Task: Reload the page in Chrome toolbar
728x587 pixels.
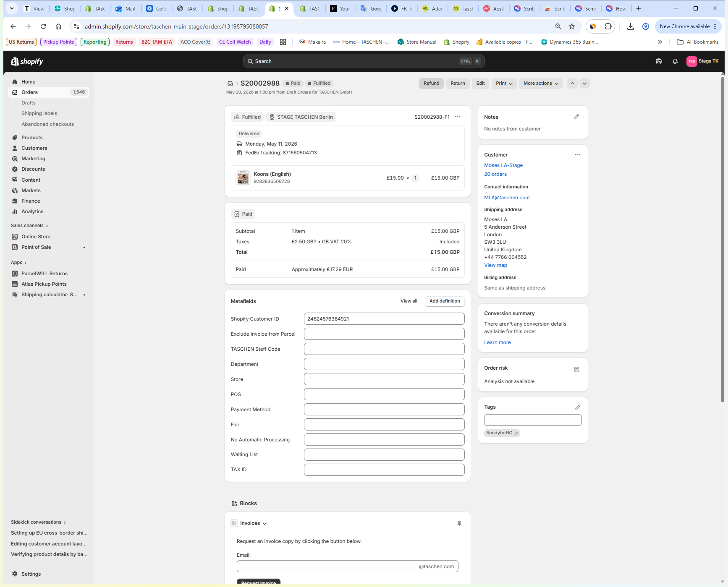Action: pyautogui.click(x=43, y=26)
